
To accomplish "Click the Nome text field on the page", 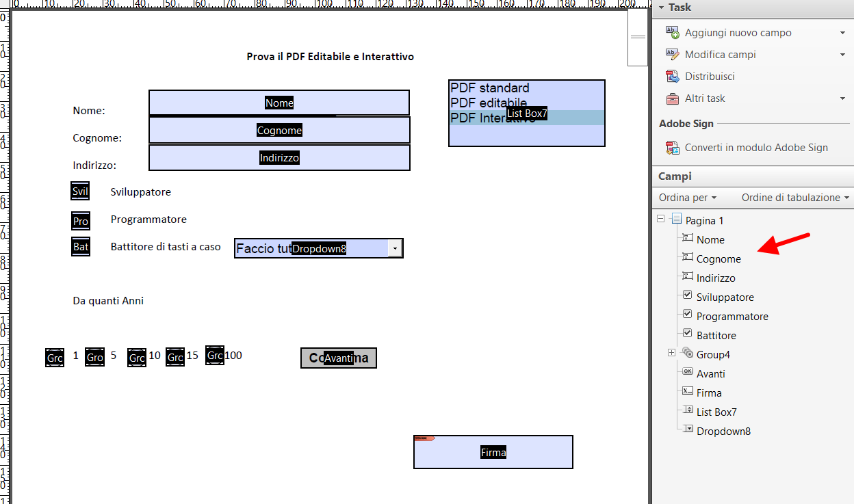I will (279, 103).
